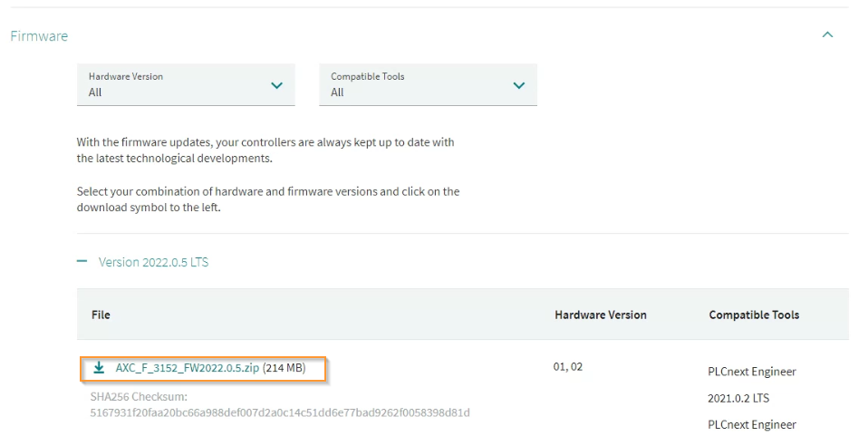Click the download arrow icon beside the zip file

[x=99, y=368]
